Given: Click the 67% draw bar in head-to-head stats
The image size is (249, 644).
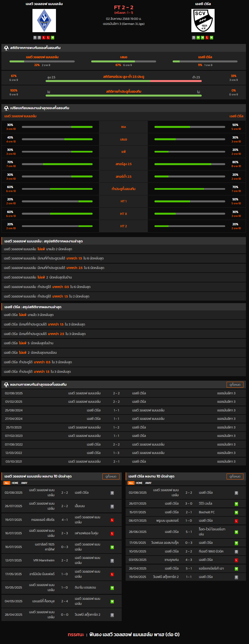Looking at the screenshot, I should coord(124,61).
